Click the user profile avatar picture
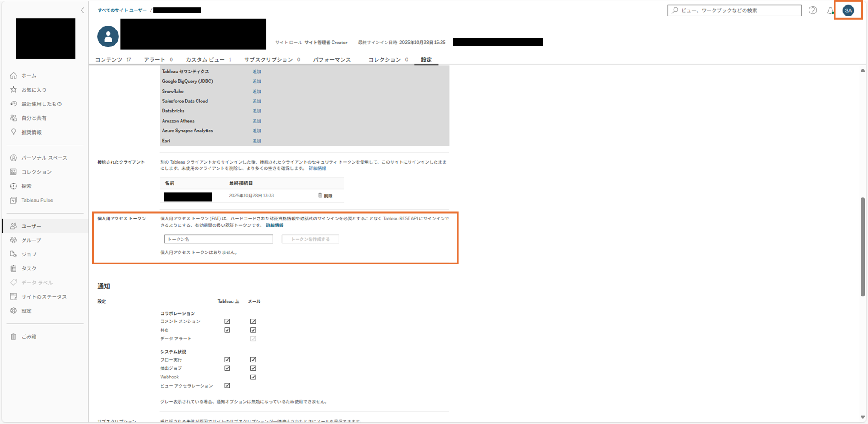The image size is (868, 424). click(108, 36)
